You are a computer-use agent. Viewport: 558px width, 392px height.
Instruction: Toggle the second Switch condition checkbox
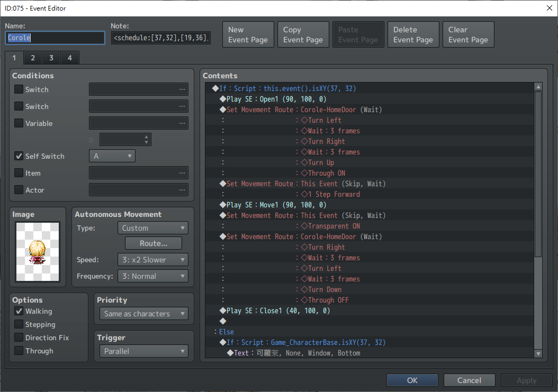(19, 106)
